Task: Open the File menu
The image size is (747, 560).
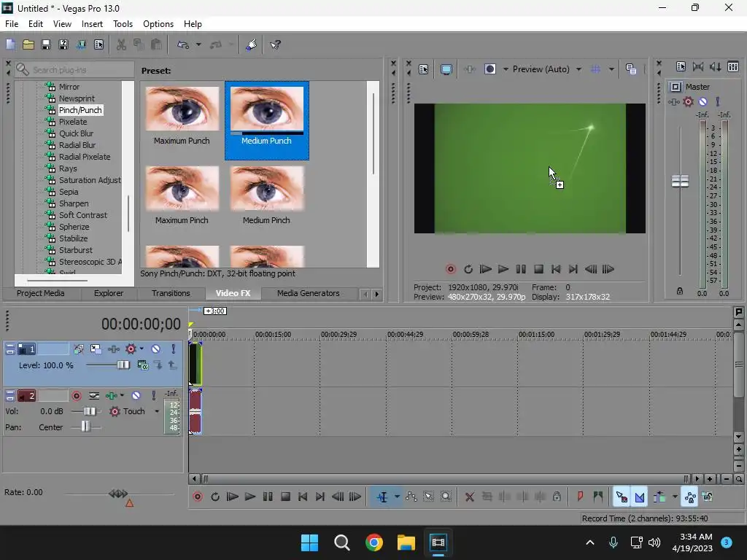Action: click(12, 24)
